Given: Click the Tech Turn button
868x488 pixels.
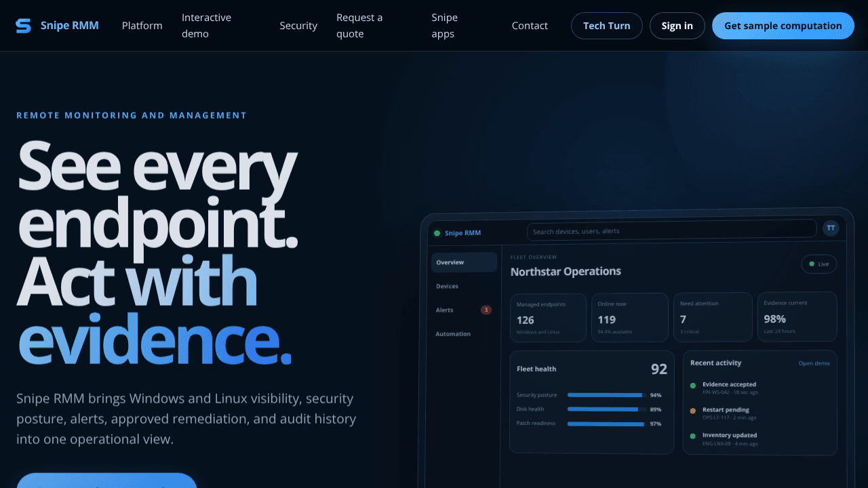Looking at the screenshot, I should pyautogui.click(x=607, y=26).
